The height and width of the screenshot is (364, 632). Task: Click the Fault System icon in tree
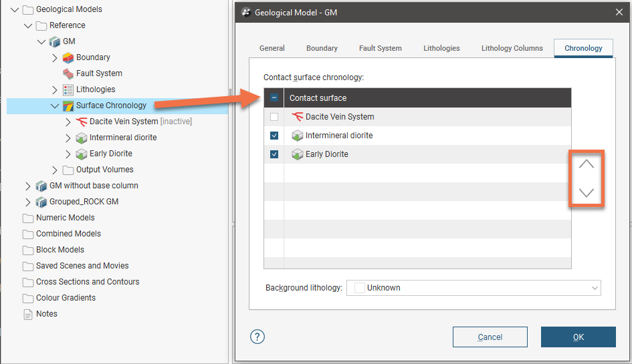pyautogui.click(x=68, y=73)
